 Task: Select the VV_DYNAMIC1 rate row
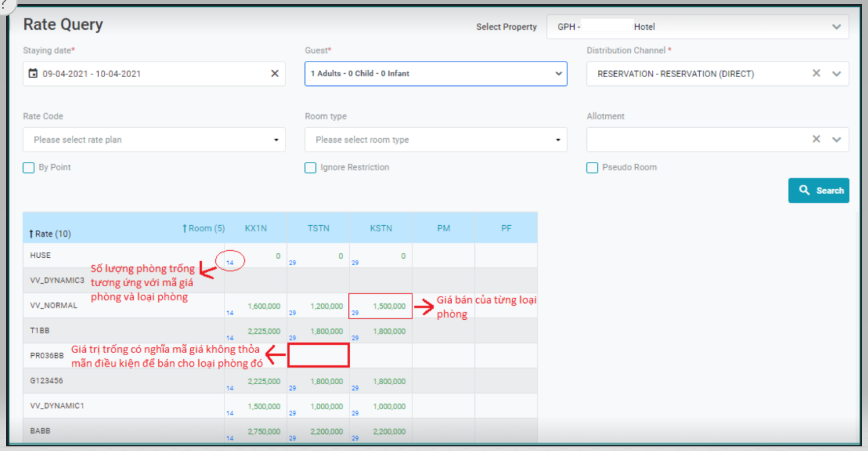pos(57,406)
